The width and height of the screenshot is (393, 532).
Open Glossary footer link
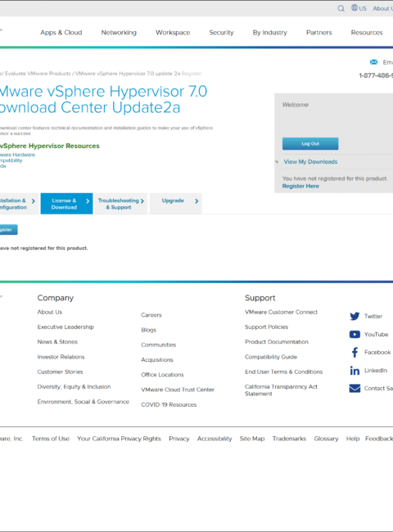coord(326,439)
